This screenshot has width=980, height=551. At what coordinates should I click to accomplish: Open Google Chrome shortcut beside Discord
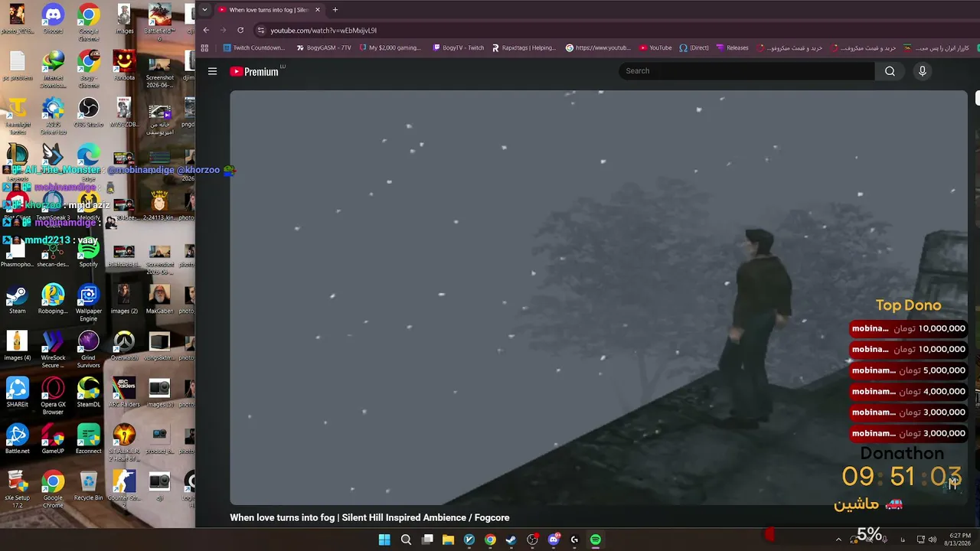pos(88,21)
